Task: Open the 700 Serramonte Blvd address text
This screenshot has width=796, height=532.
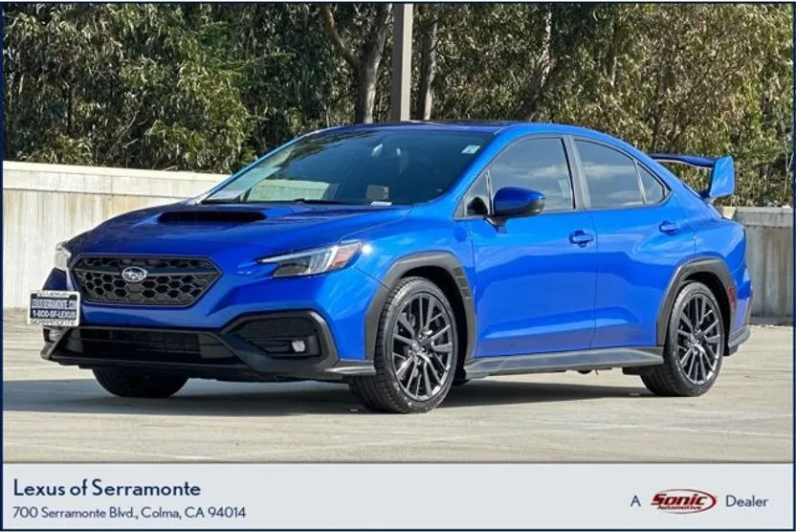Action: point(129,512)
